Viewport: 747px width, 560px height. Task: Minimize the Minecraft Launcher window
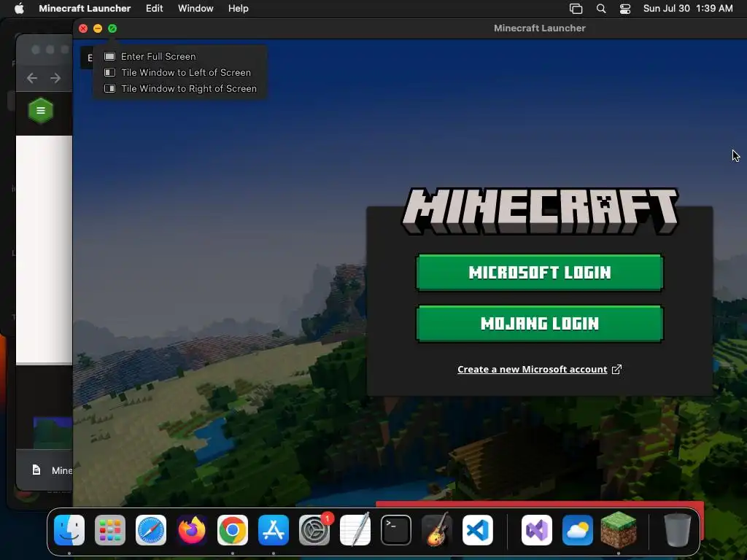(98, 28)
